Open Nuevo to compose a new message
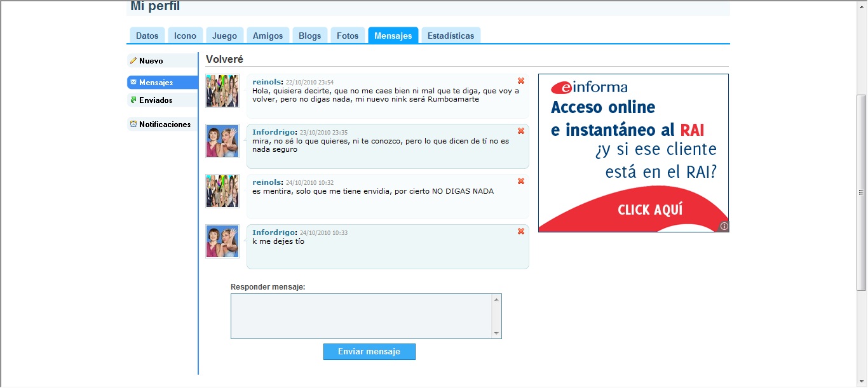The width and height of the screenshot is (868, 388). [x=151, y=61]
